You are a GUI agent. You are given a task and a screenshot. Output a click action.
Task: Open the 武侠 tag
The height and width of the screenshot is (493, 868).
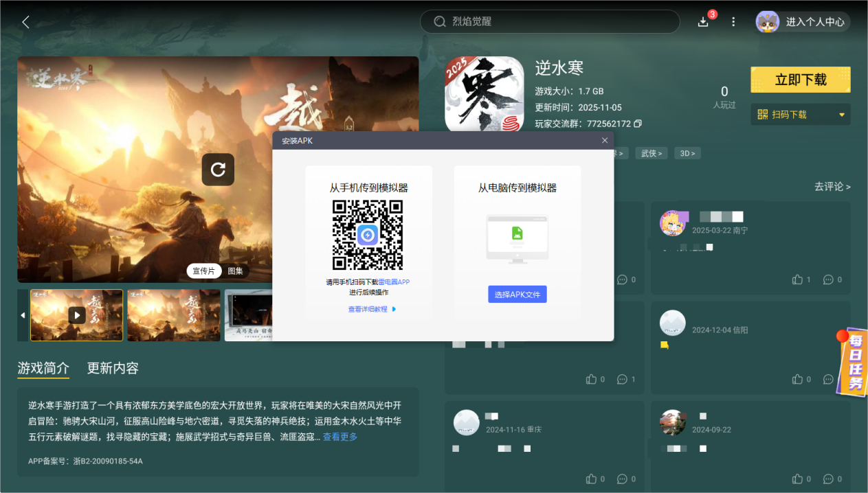coord(651,153)
